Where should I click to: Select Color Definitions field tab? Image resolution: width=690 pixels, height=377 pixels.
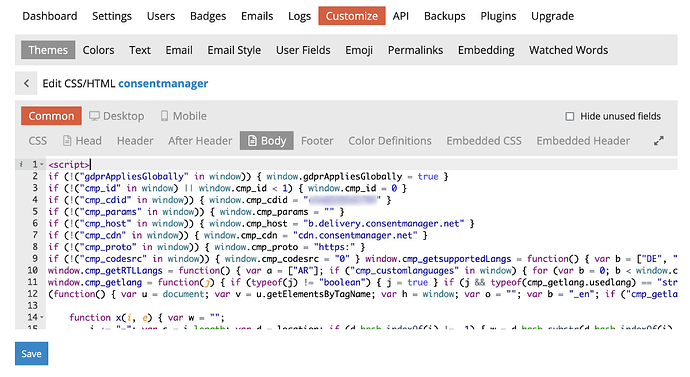[390, 141]
